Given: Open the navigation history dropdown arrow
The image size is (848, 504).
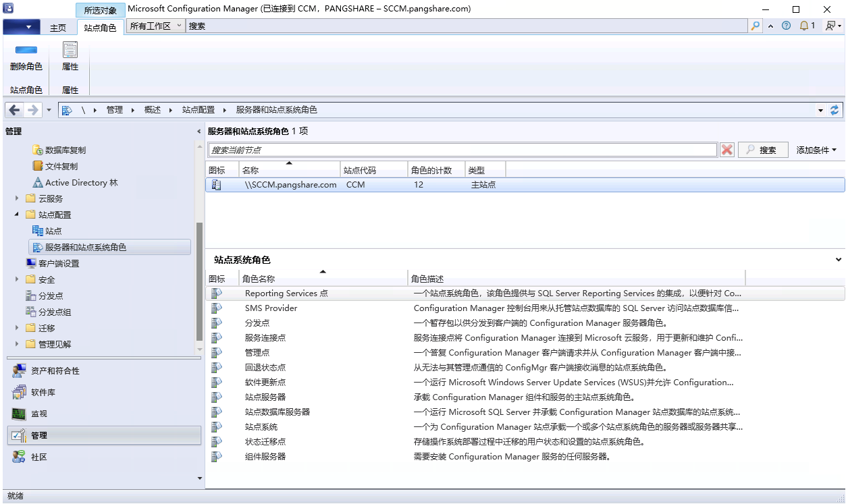Looking at the screenshot, I should [x=49, y=110].
